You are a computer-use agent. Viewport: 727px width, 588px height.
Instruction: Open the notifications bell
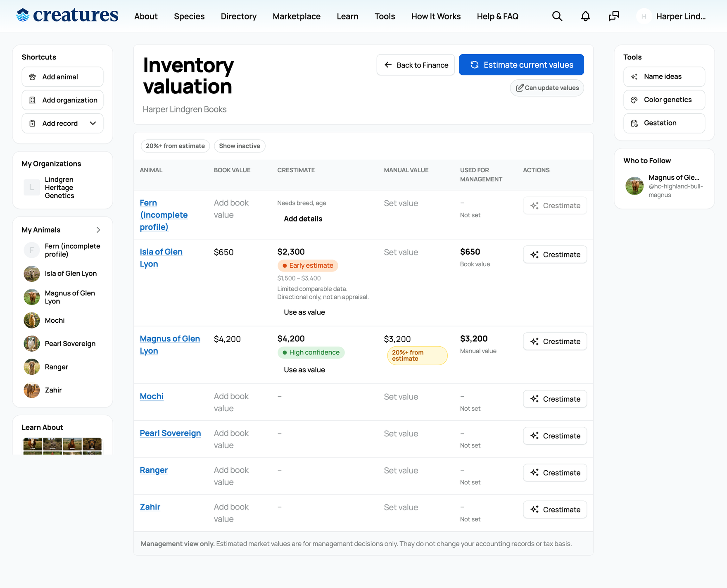point(585,16)
